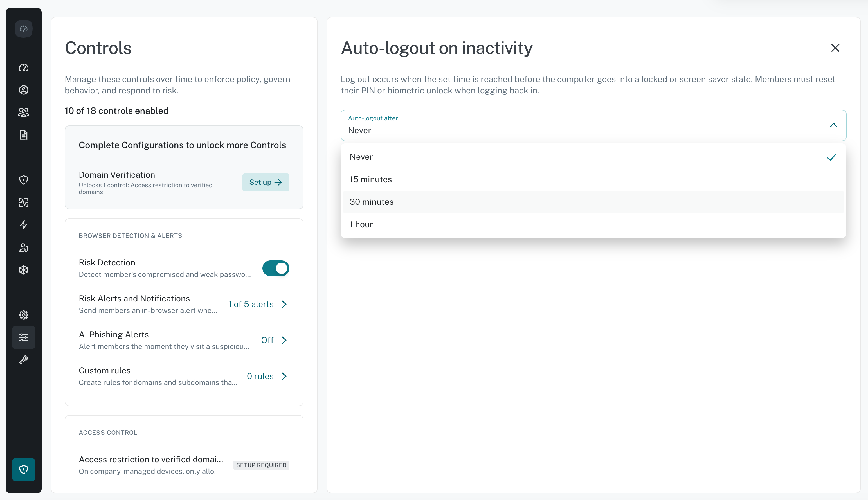Viewport: 868px width, 500px height.
Task: Expand AI Phishing Alerts Off chevron
Action: coord(284,340)
